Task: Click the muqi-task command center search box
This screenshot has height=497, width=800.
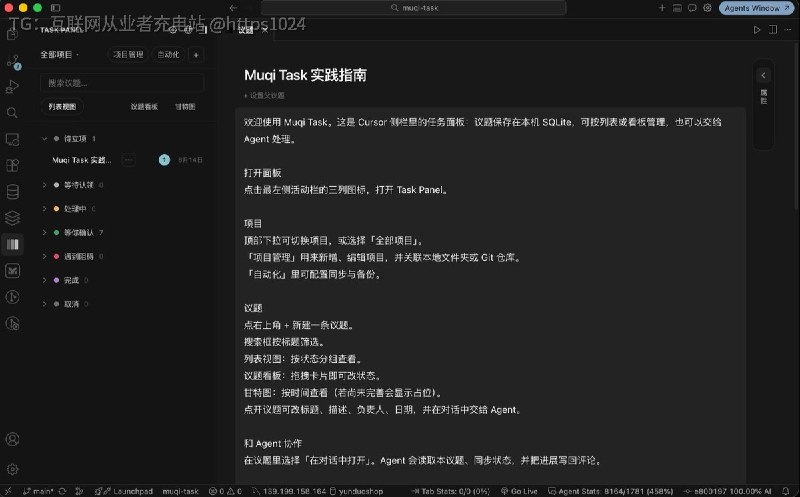Action: pyautogui.click(x=414, y=8)
